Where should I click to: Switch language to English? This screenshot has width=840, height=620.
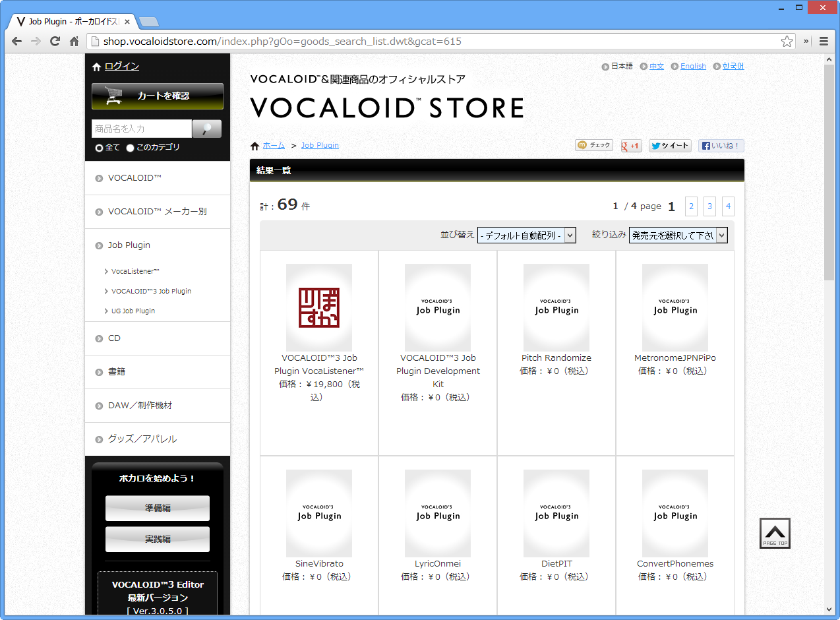tap(693, 66)
